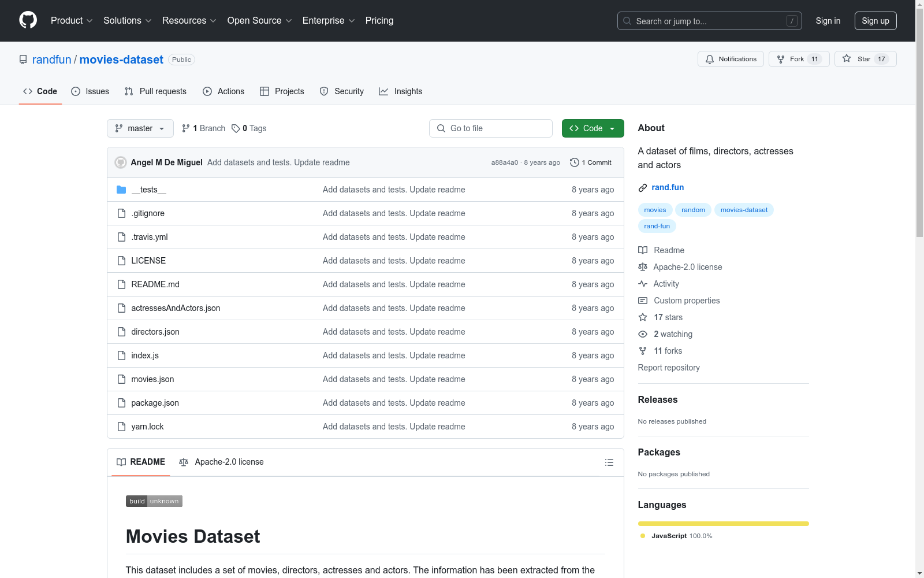Viewport: 924px width, 578px height.
Task: Focus the Search or jump to field
Action: coord(710,21)
